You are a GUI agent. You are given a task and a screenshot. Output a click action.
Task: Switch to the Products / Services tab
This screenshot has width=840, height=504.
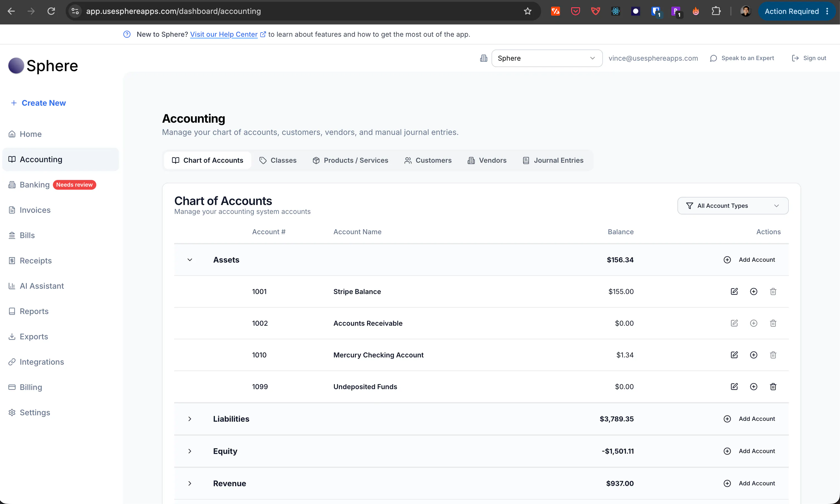pos(350,160)
